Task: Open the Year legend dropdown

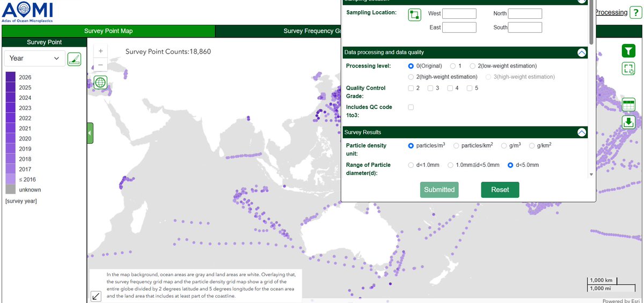Action: [34, 58]
